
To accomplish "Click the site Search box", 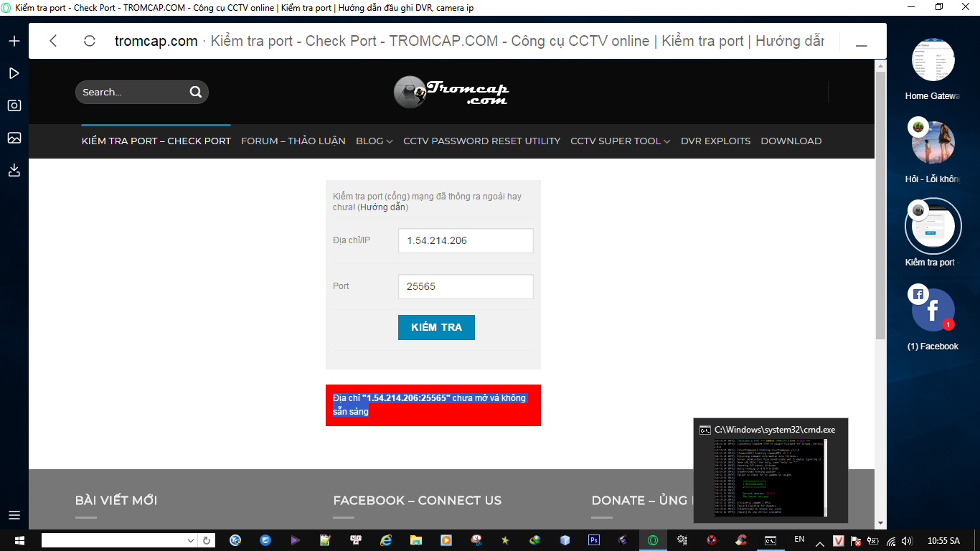I will 142,92.
